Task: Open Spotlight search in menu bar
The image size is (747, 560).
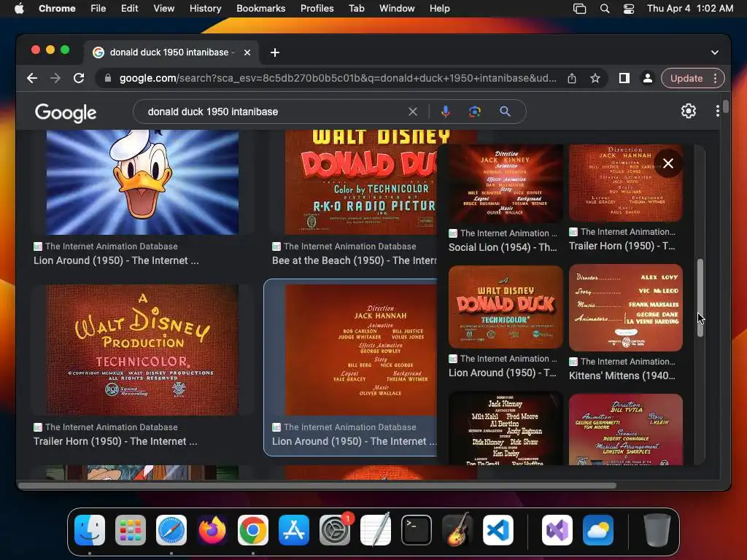Action: pos(605,8)
